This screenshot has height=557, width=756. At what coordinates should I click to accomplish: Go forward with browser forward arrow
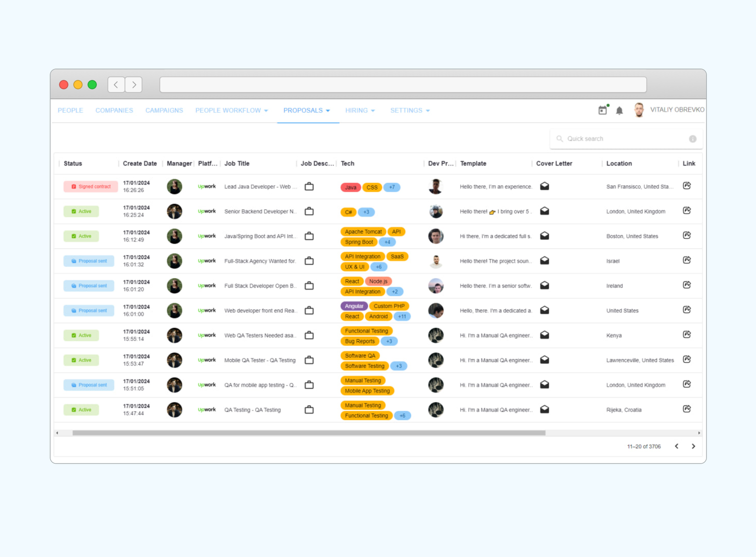click(x=134, y=85)
